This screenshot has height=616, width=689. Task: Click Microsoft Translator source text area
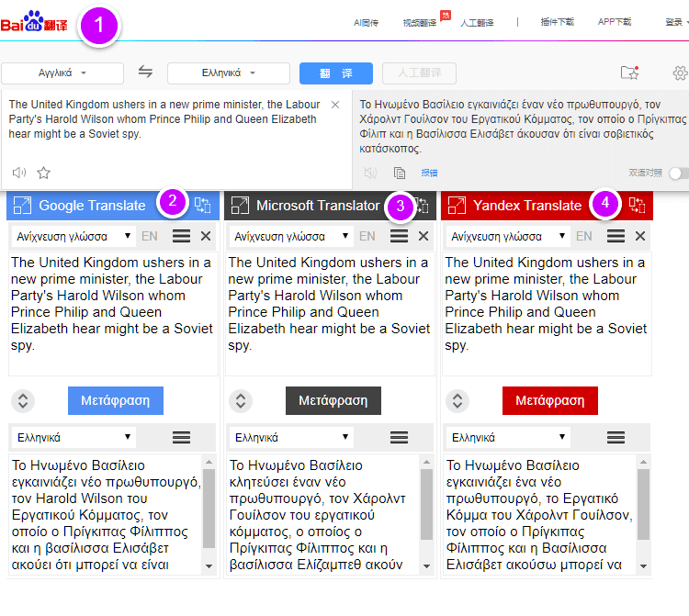coord(330,313)
